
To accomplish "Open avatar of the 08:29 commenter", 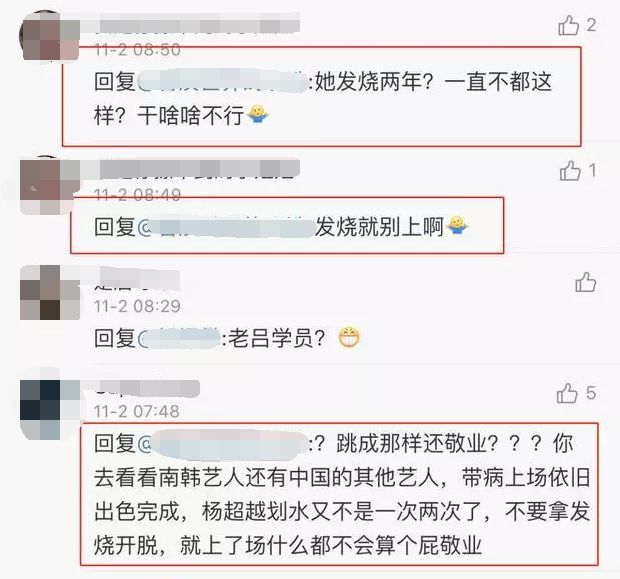I will tap(50, 293).
